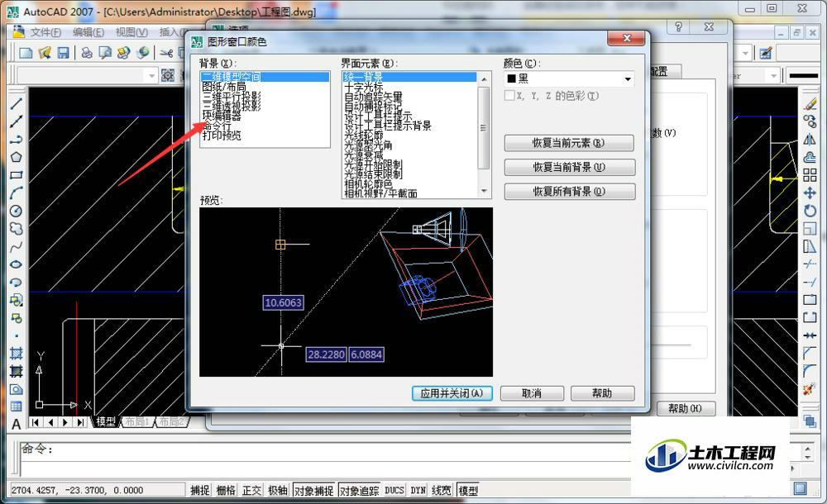Toggle 栅格 grid display in status bar
The width and height of the screenshot is (827, 504).
pyautogui.click(x=226, y=490)
